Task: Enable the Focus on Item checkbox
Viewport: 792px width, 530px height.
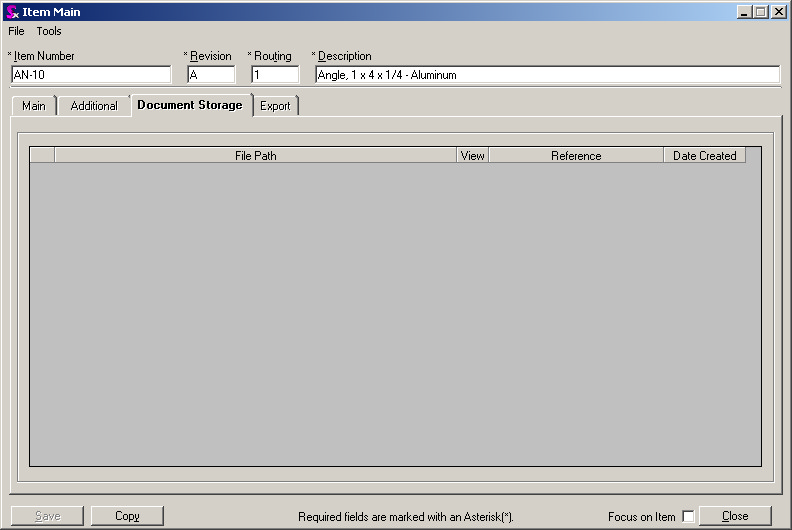Action: (688, 517)
